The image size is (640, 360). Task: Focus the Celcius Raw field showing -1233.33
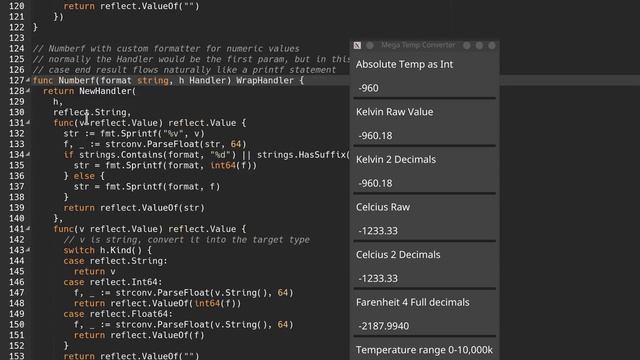[x=424, y=231]
